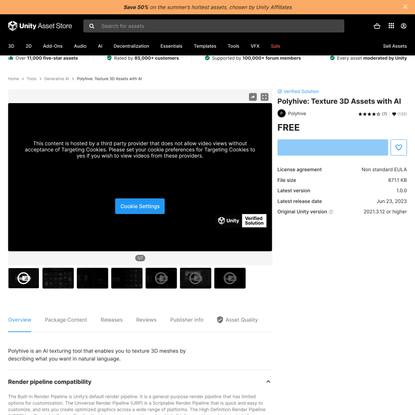The width and height of the screenshot is (415, 415).
Task: Click the Original Unity version info icon
Action: tap(331, 212)
